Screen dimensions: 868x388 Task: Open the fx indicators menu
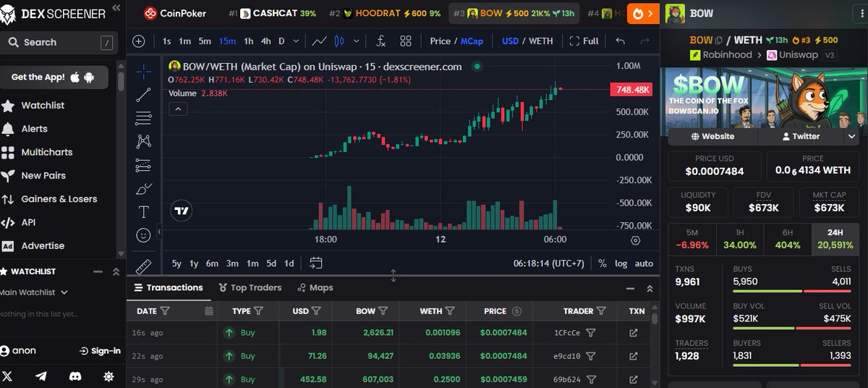(x=381, y=41)
